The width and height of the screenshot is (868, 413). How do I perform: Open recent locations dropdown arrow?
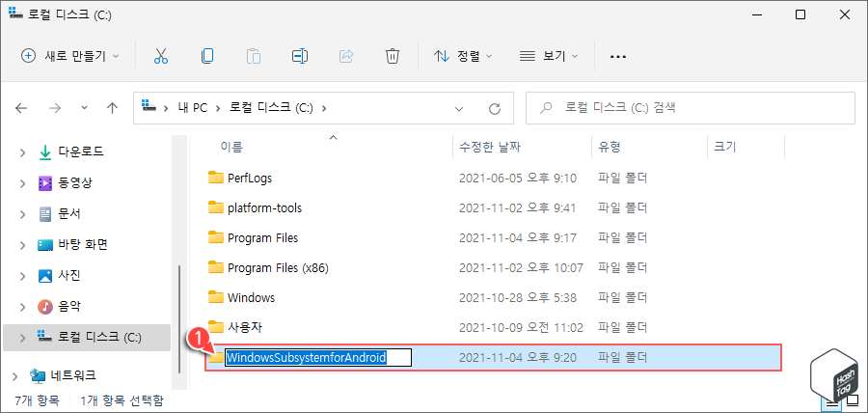click(x=84, y=108)
